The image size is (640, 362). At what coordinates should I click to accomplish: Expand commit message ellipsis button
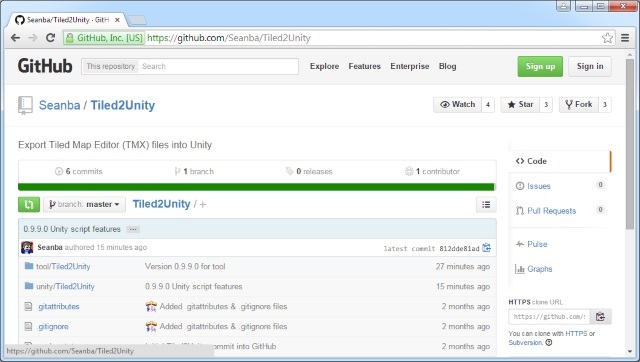[x=133, y=229]
